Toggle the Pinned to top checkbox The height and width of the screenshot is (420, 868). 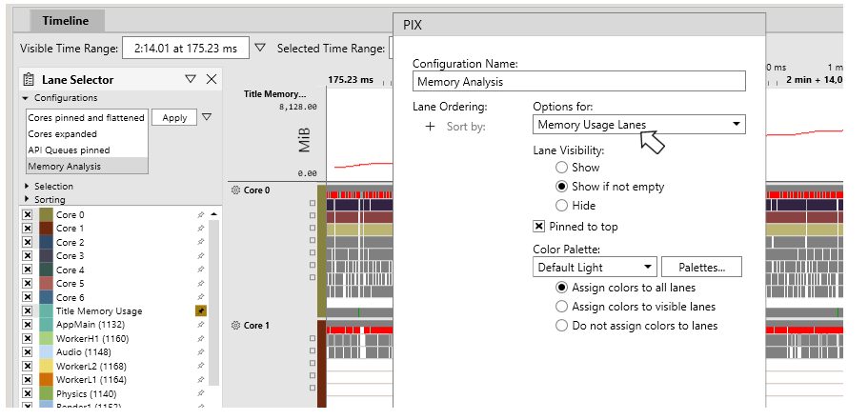click(538, 227)
